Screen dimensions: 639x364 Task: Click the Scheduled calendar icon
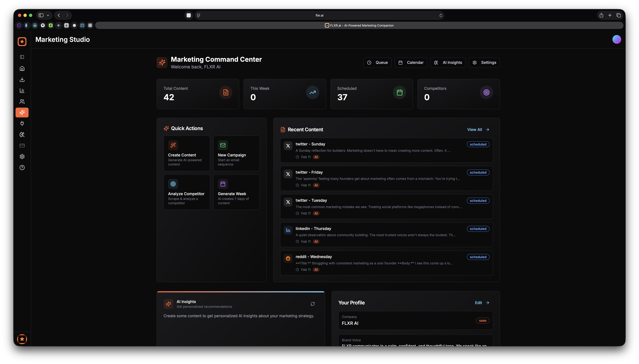399,93
